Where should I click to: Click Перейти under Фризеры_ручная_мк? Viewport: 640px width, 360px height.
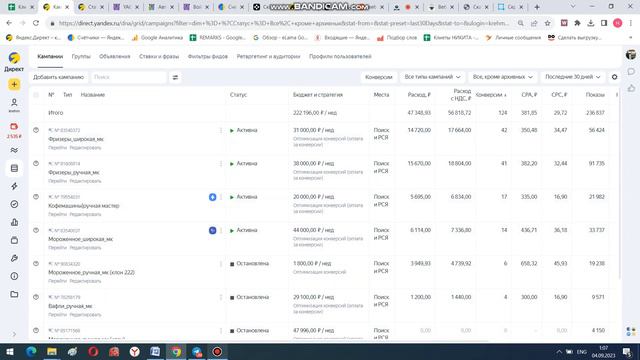tap(58, 181)
